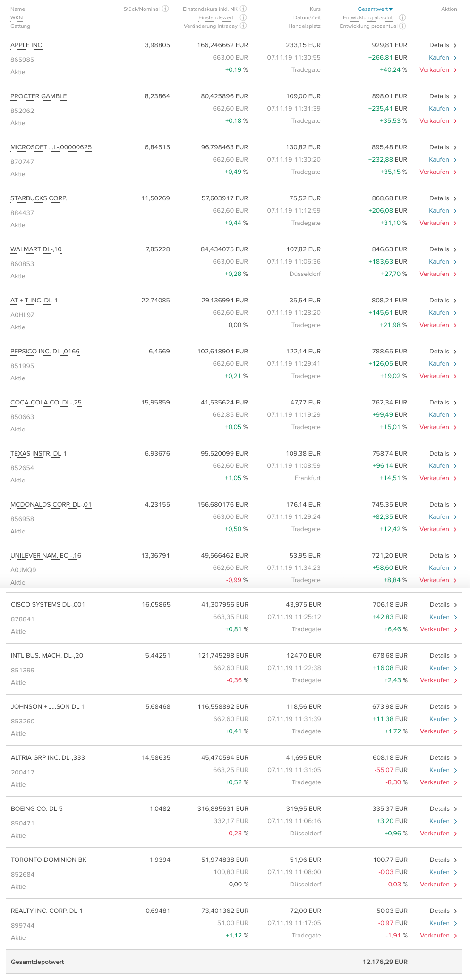Select the total value 12.176,29 EUR
This screenshot has width=470, height=980.
(385, 962)
